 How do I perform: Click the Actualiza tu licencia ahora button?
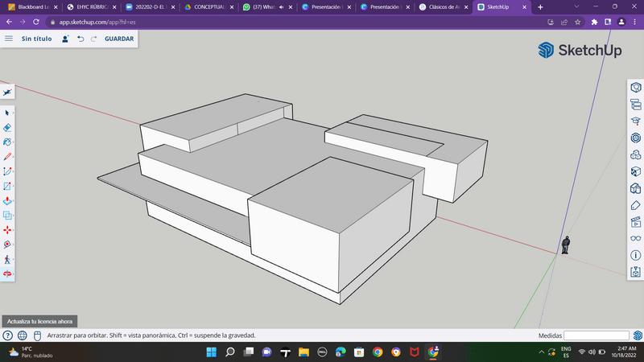[39, 321]
